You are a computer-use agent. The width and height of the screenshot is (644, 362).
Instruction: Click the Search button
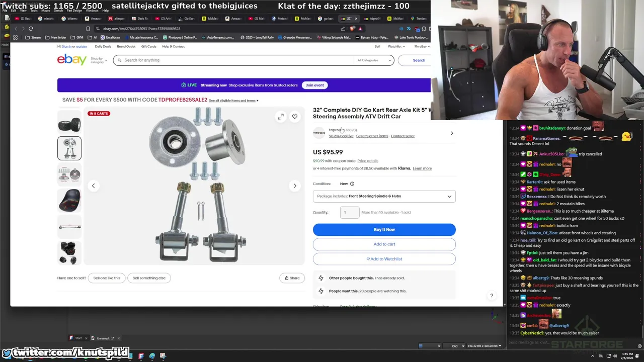tap(419, 60)
